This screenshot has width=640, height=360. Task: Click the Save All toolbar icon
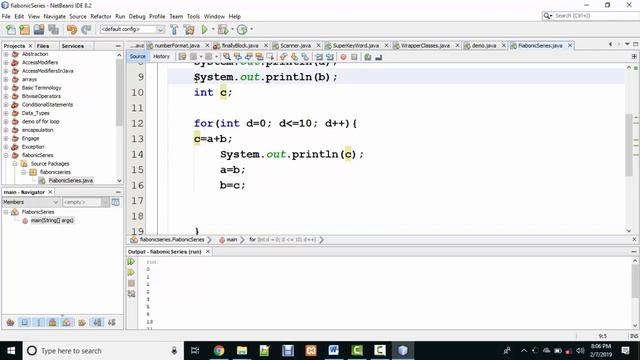point(53,29)
